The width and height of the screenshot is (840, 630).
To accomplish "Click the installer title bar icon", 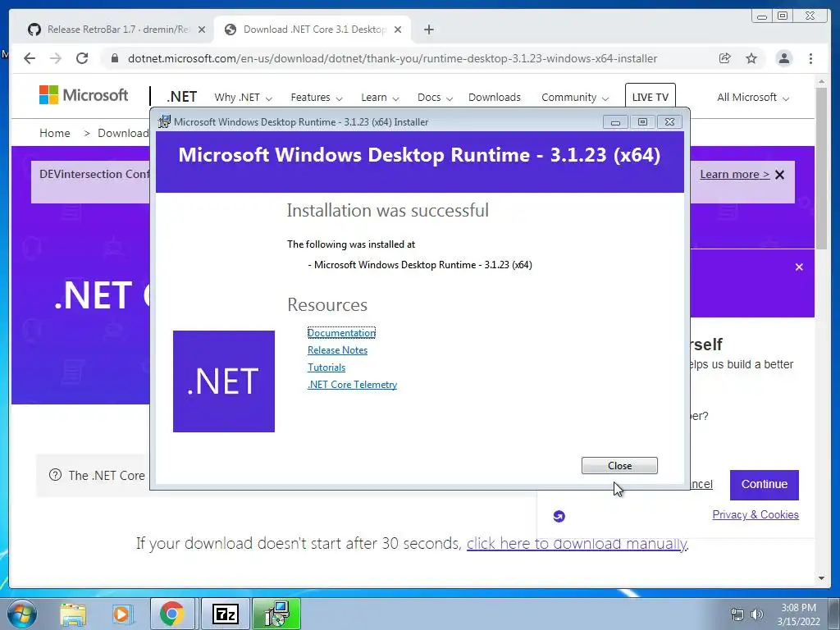I will click(164, 121).
